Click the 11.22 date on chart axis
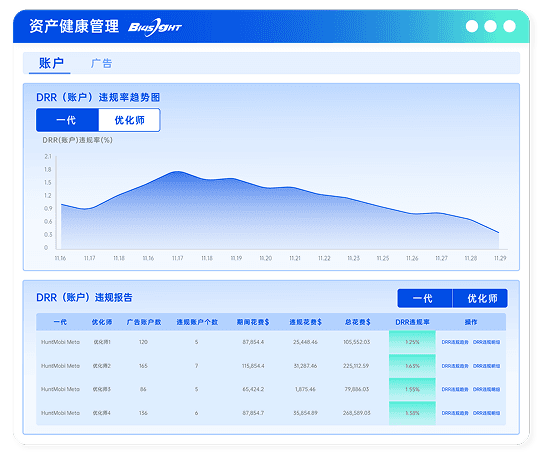 click(324, 258)
